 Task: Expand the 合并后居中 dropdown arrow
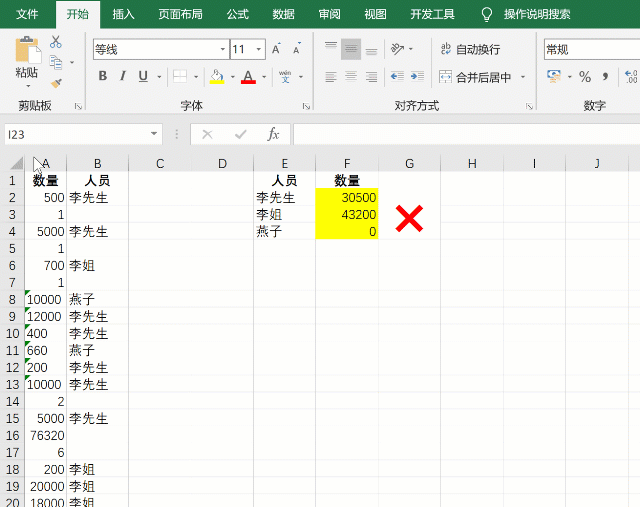click(x=522, y=77)
